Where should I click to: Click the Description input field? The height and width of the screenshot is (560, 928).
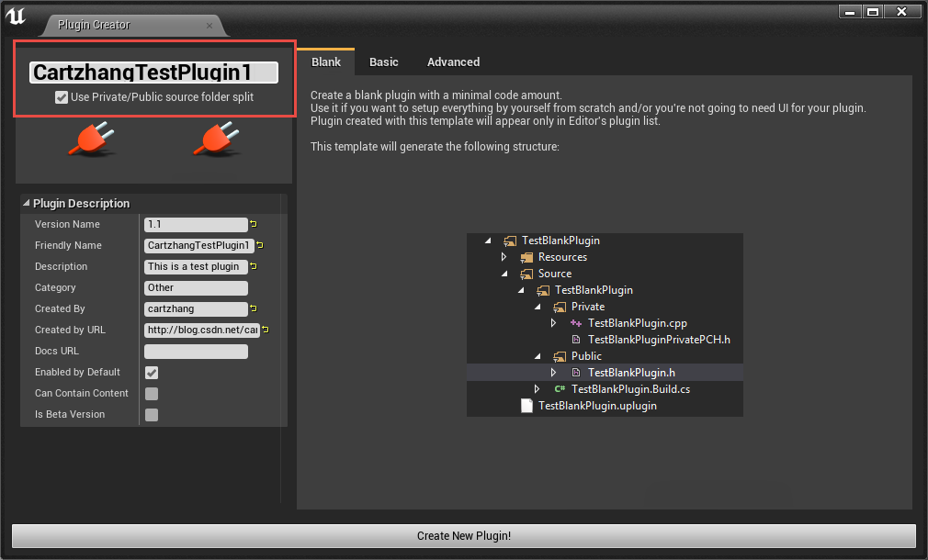point(196,267)
